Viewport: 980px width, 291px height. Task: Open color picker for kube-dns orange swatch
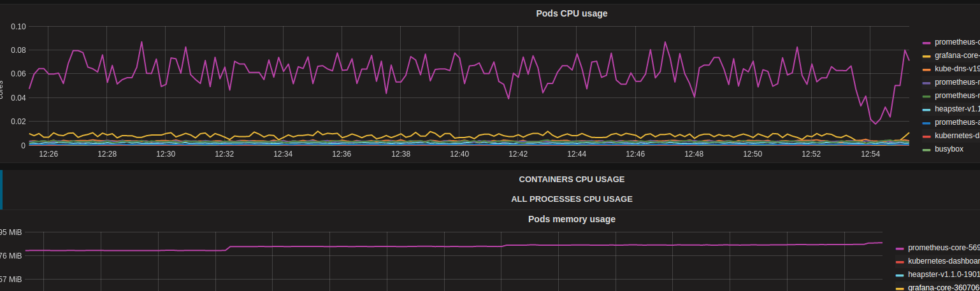coord(927,69)
